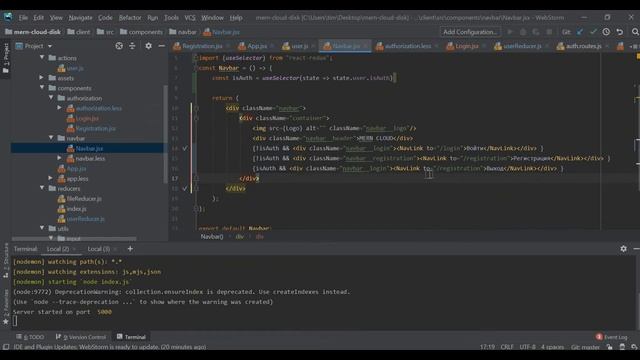
Task: Open the Structure sidebar tool window
Action: coord(6,260)
